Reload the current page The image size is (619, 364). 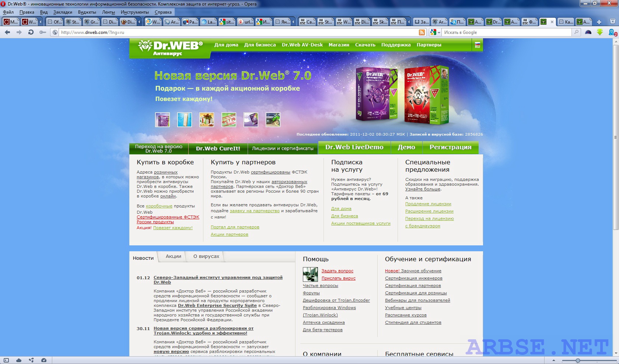point(31,32)
